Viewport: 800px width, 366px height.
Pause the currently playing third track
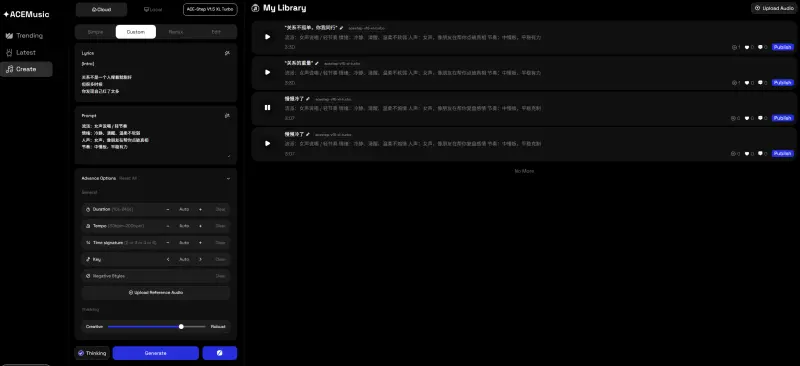267,108
